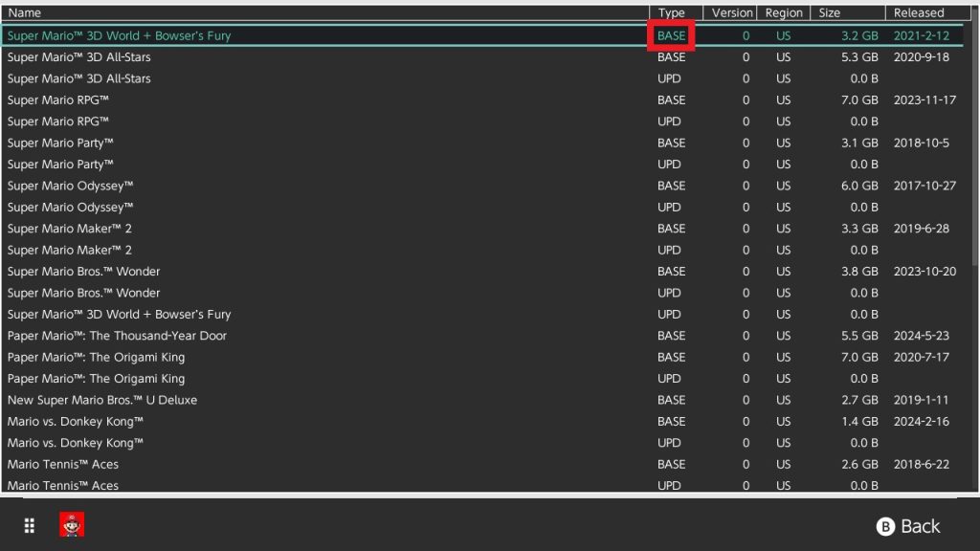Click the 3.2 GB size in highlighted row

[859, 35]
